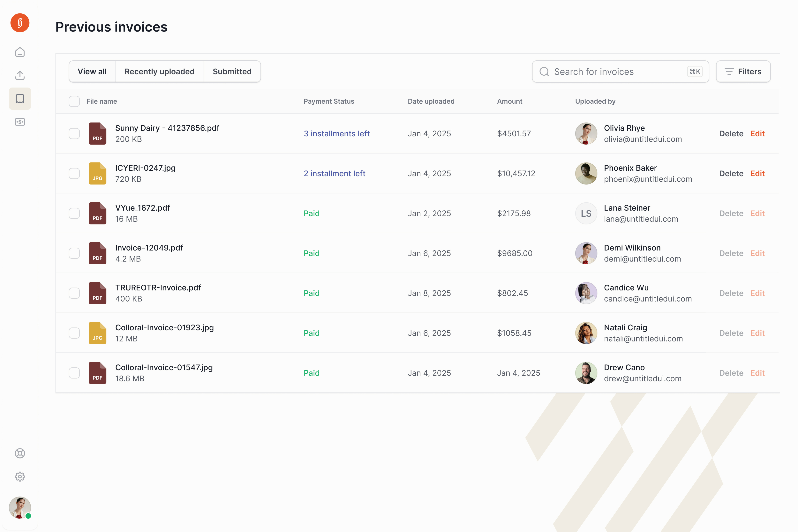Image resolution: width=798 pixels, height=532 pixels.
Task: Open the payments cash sidebar icon
Action: coord(20,122)
